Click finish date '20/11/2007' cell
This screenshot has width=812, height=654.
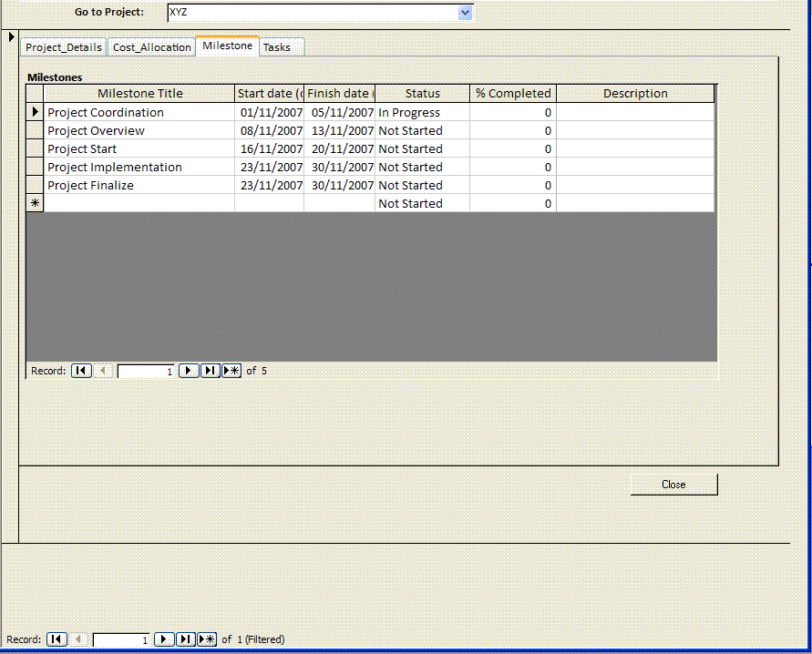[340, 148]
